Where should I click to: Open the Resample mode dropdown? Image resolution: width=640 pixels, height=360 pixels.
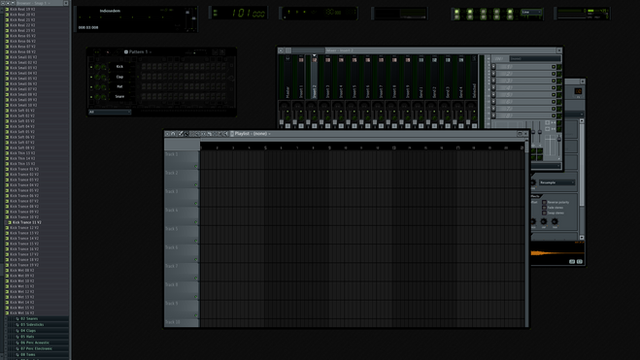tap(557, 183)
